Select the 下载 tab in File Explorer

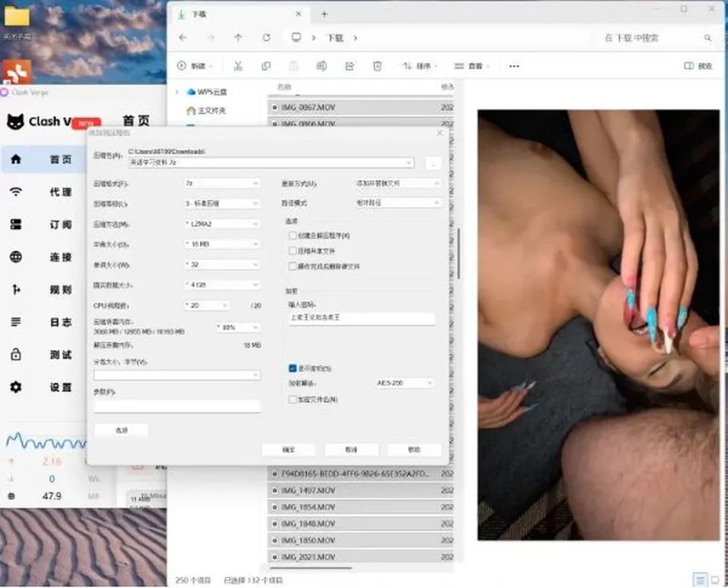point(239,14)
